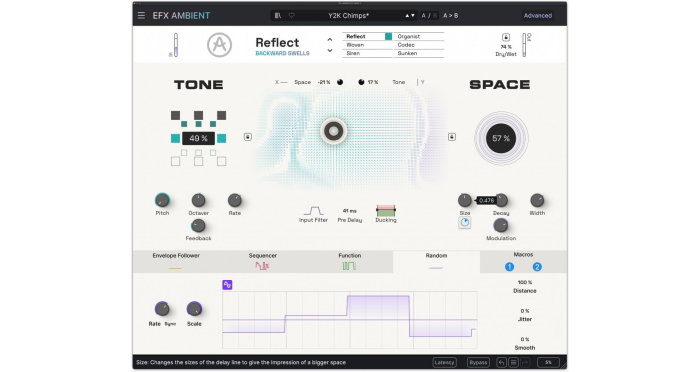Select the Codec mode
Screen dimensions: 700x372
tap(419, 45)
